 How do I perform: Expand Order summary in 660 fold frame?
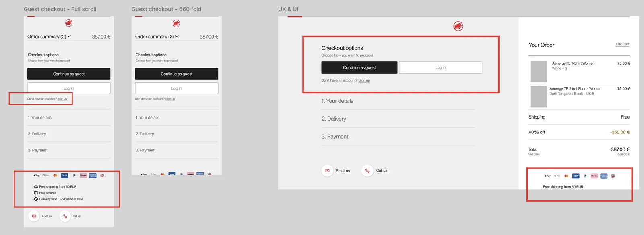click(157, 37)
